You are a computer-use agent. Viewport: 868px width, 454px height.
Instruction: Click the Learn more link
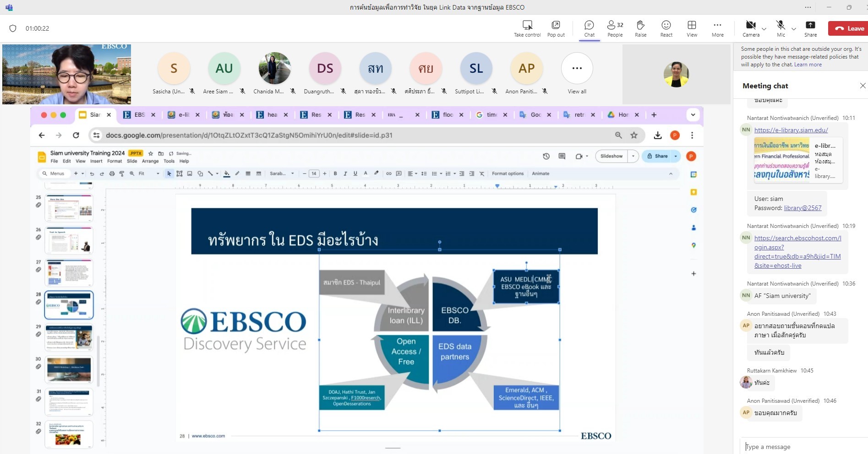click(808, 65)
